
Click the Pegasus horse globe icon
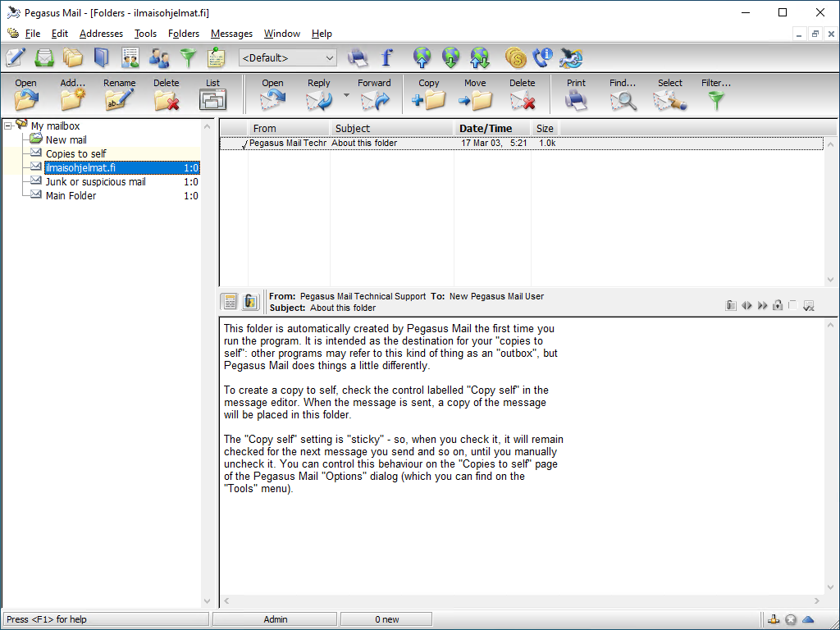[x=571, y=57]
